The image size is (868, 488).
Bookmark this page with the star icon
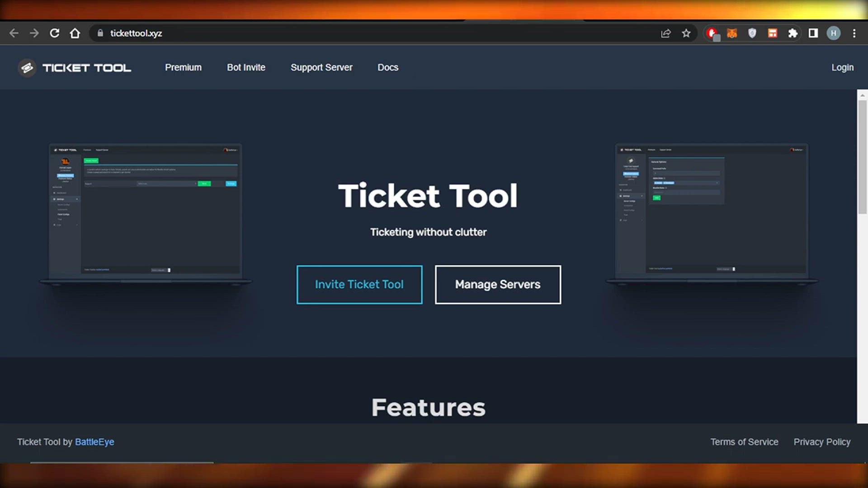click(686, 33)
